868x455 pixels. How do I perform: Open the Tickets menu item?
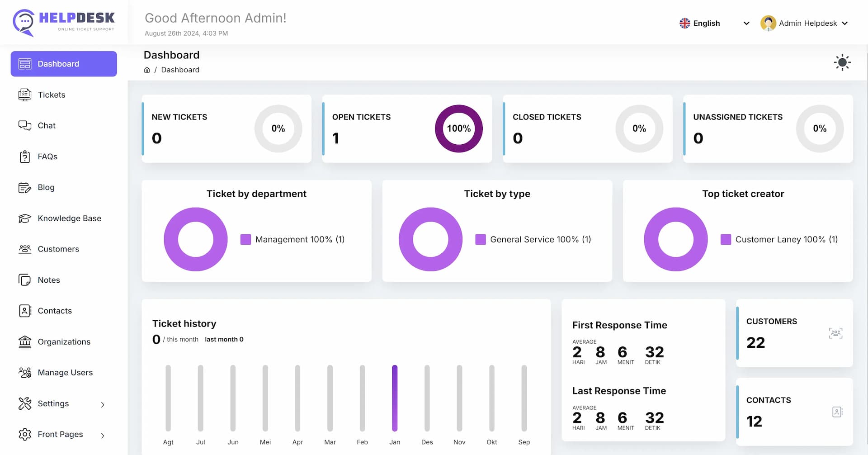click(x=64, y=95)
